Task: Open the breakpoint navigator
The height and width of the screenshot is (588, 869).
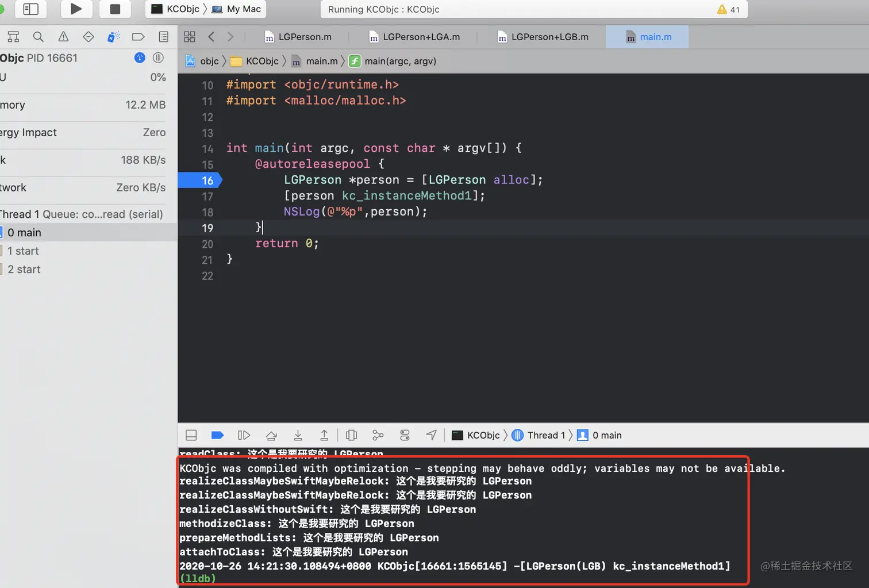Action: tap(139, 37)
